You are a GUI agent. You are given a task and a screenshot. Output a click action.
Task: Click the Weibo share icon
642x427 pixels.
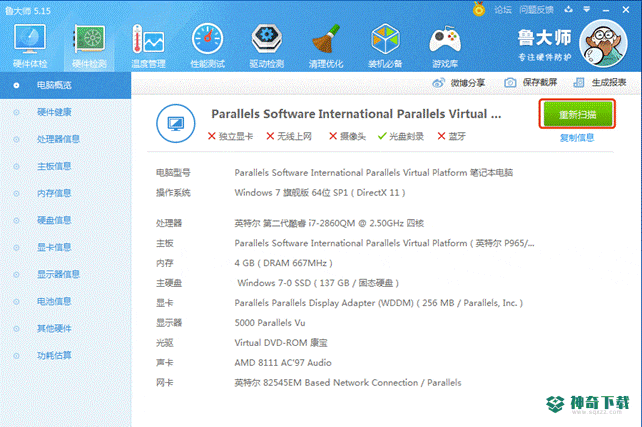tap(439, 83)
